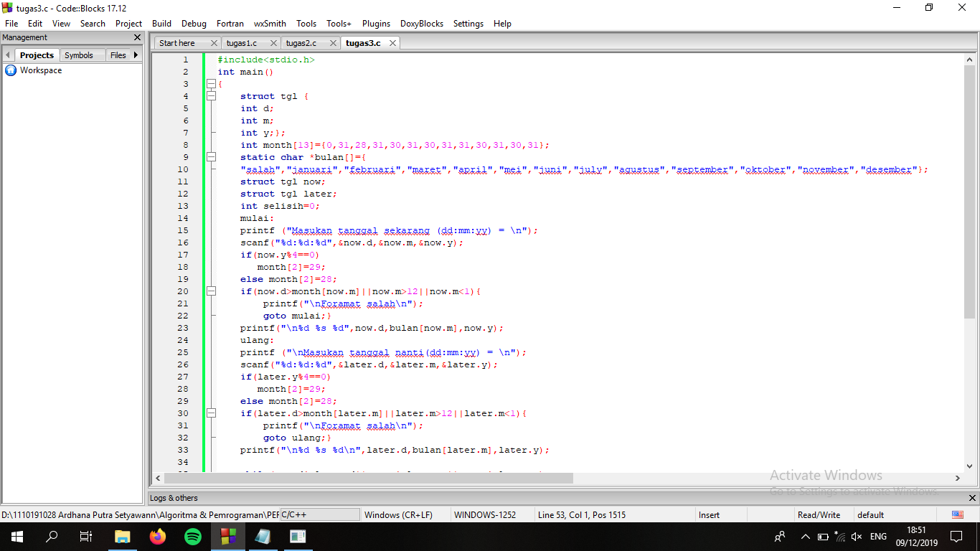Screen dimensions: 980x551
Task: Close the Start here tab
Action: point(215,43)
